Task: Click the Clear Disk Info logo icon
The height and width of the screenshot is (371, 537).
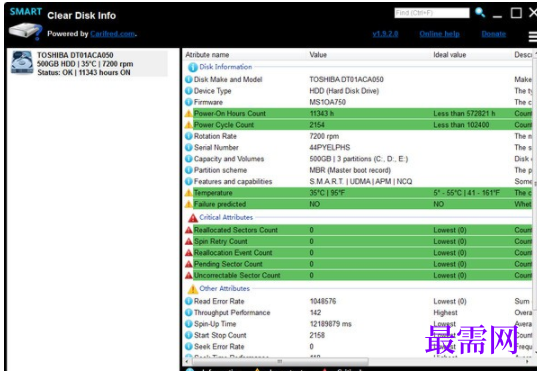Action: click(x=25, y=31)
